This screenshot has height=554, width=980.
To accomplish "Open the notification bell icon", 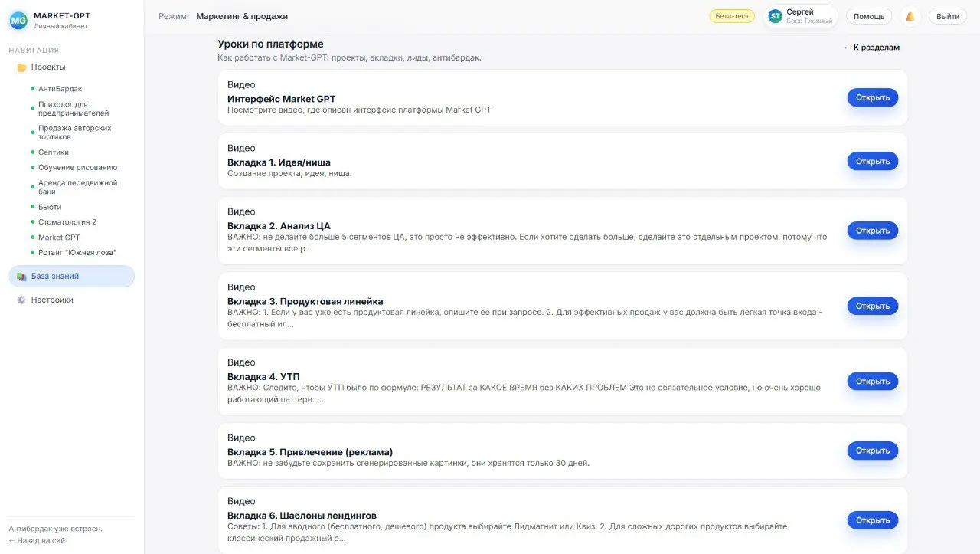I will (910, 16).
